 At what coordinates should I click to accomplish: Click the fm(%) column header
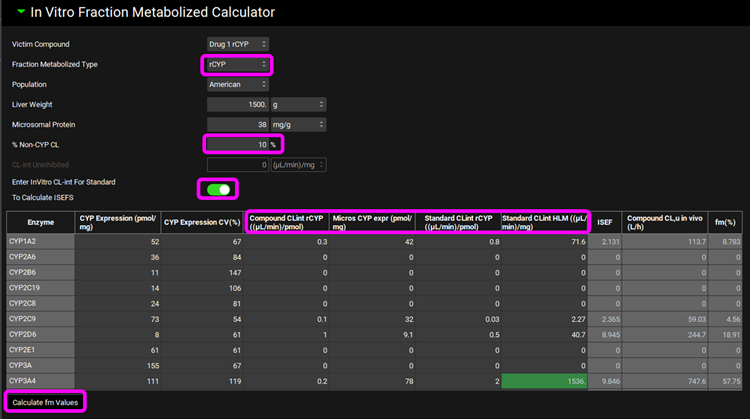(723, 223)
